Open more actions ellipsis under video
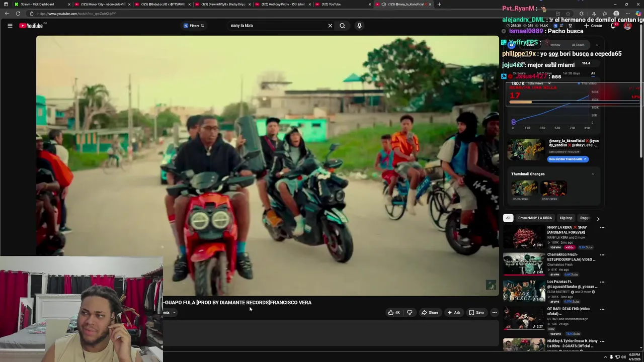Screen dimensions: 644x362 [495, 313]
